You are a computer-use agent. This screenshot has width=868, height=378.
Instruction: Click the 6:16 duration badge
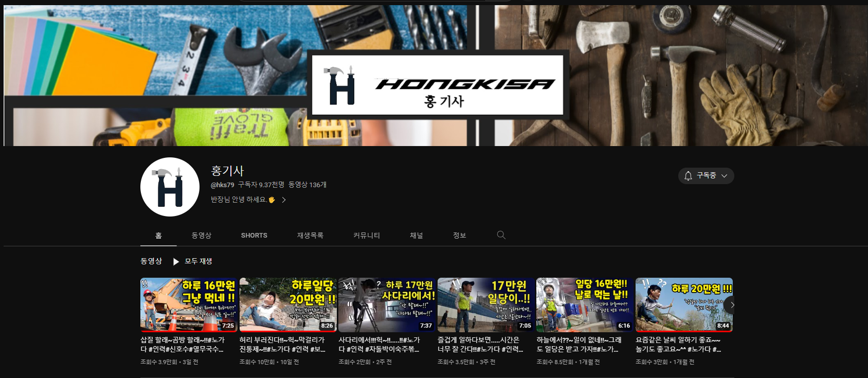pyautogui.click(x=624, y=326)
